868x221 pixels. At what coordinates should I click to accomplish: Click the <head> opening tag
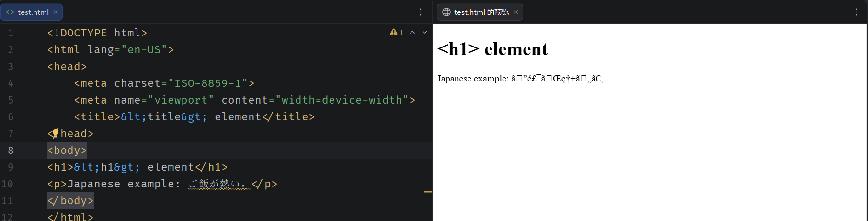pyautogui.click(x=67, y=66)
